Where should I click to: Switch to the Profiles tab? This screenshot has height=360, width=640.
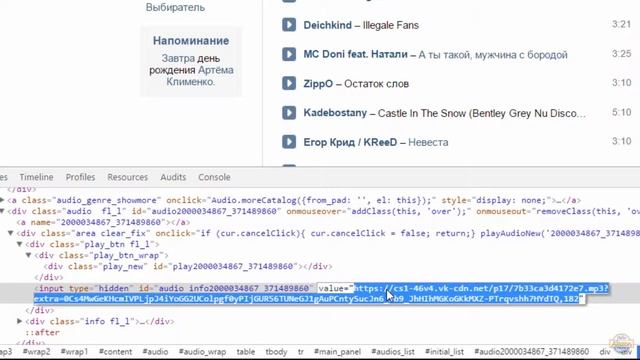80,177
